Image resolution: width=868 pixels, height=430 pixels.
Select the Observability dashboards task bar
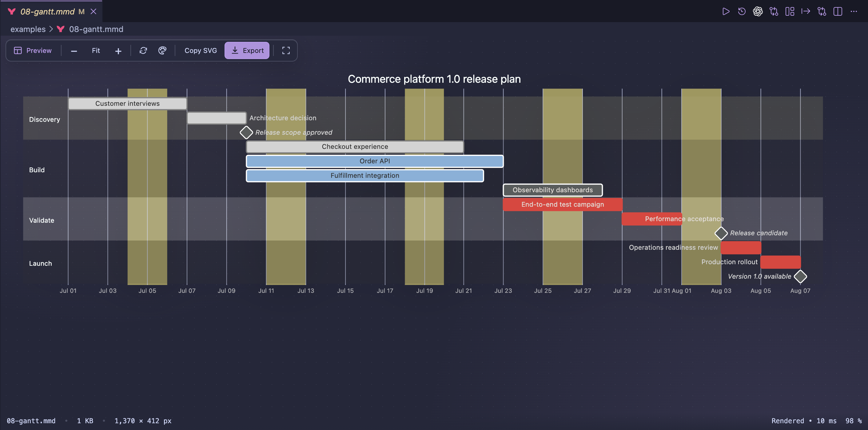pyautogui.click(x=553, y=190)
